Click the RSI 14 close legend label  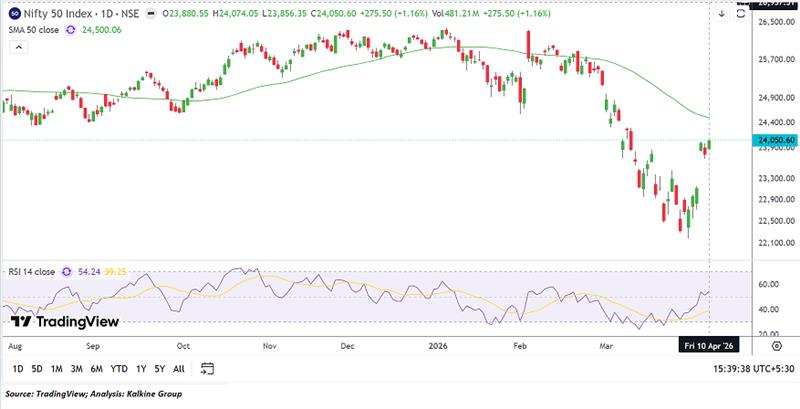(x=30, y=269)
